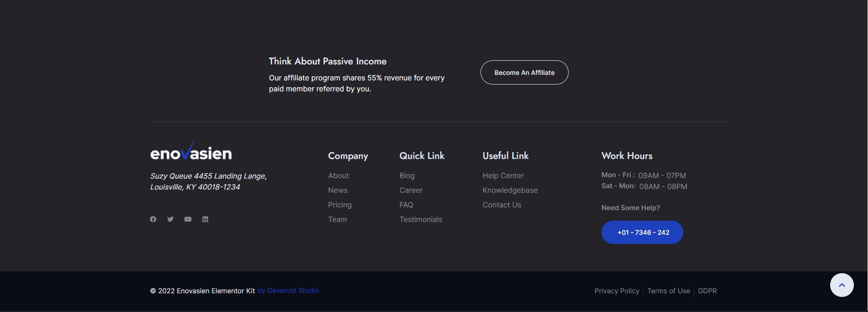The image size is (868, 312).
Task: Visit the Blog link under Quick Link
Action: 407,175
